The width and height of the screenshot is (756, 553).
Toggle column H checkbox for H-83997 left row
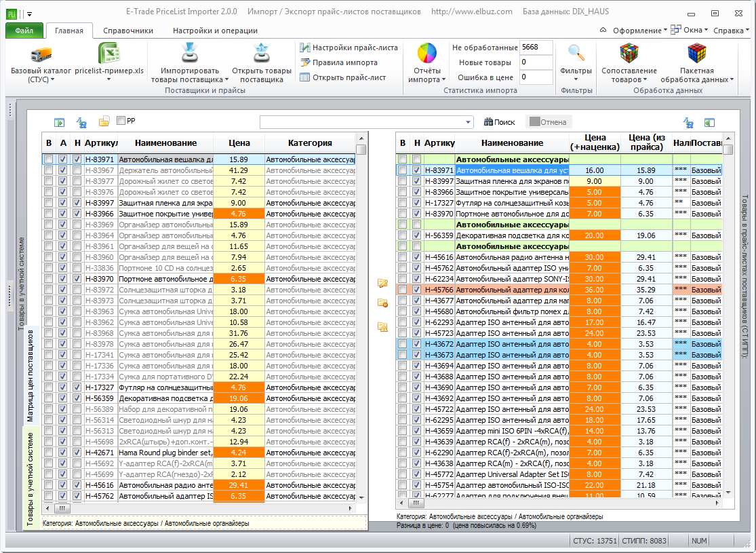click(x=77, y=203)
